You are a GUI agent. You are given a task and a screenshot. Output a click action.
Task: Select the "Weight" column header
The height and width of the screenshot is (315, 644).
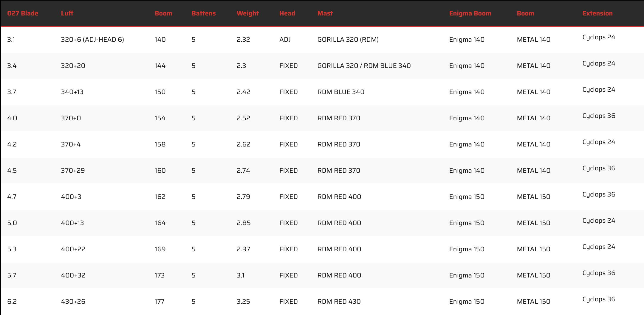(248, 13)
